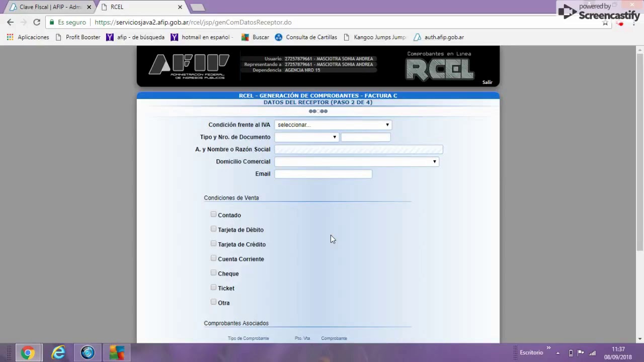Check the Cheque checkbox
The width and height of the screenshot is (644, 362).
[213, 273]
